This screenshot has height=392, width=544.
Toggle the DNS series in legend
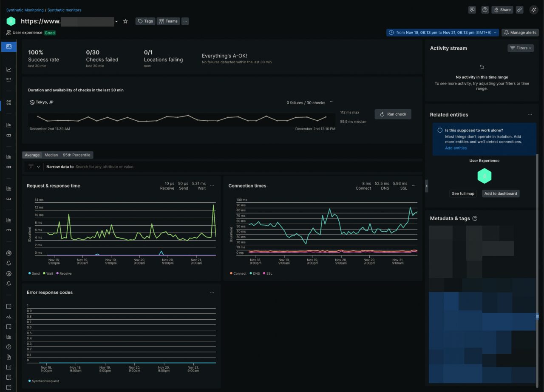[x=255, y=273]
